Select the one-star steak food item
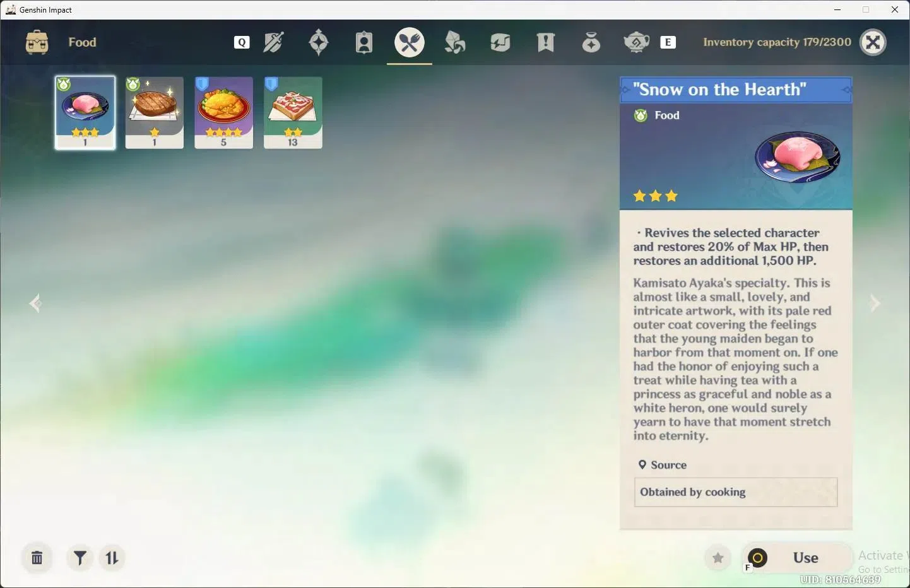910x588 pixels. coord(155,113)
